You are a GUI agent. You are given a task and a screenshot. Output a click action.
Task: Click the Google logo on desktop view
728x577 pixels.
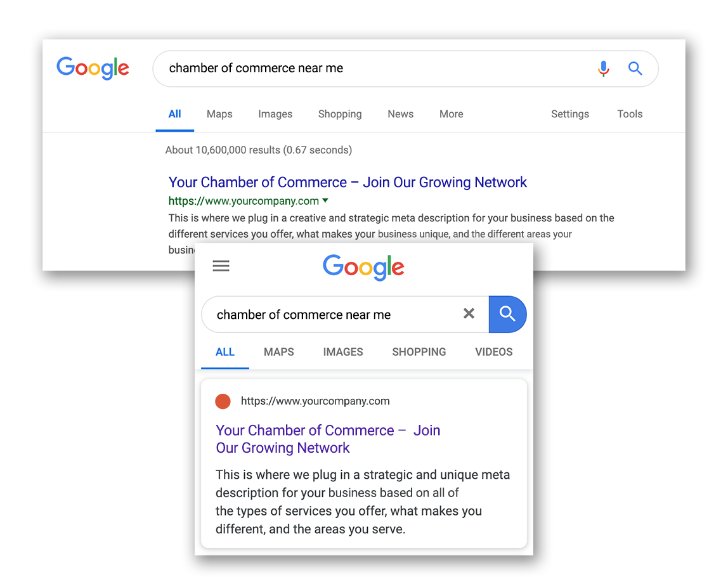tap(93, 68)
